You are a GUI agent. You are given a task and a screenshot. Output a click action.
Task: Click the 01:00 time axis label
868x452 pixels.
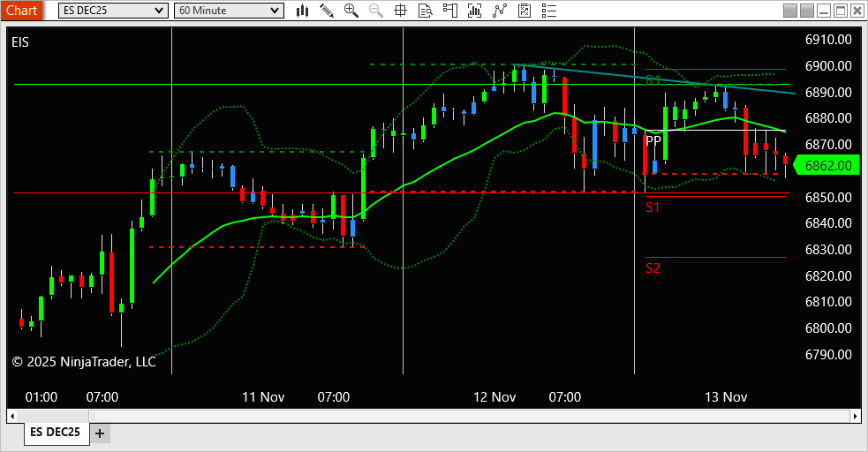pyautogui.click(x=42, y=397)
